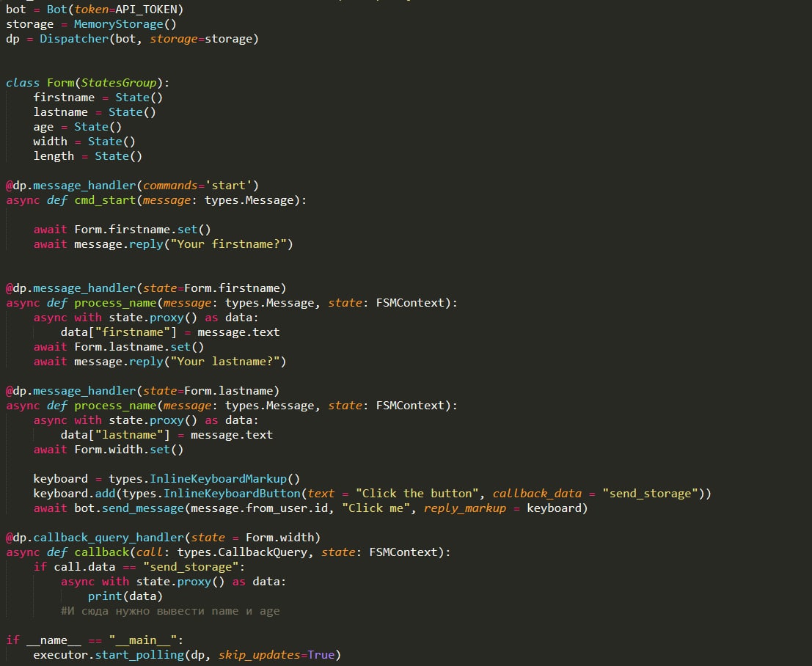Click the decorator with state=Form.firstname
The image size is (812, 666).
(x=146, y=288)
